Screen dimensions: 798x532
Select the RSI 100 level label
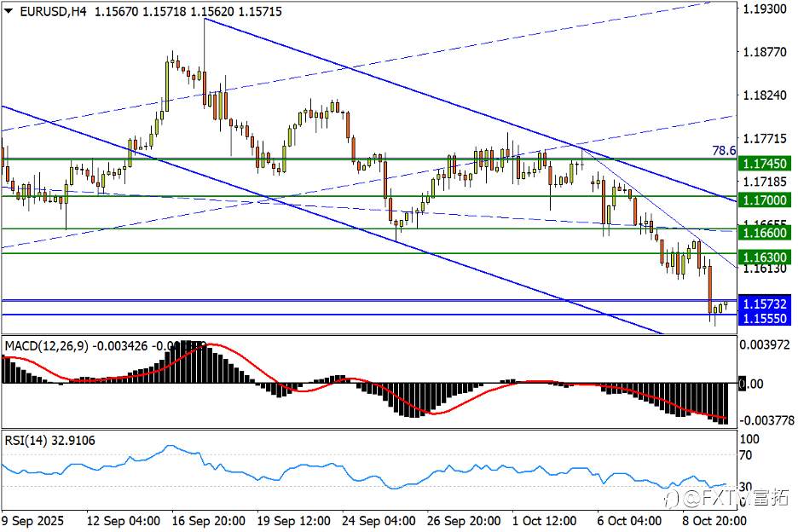pos(749,439)
